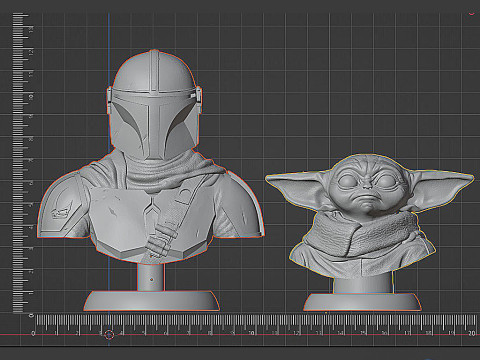Click the Mandalorian bust's neck stand pillar
Viewport: 480px width, 360px height.
coord(151,277)
